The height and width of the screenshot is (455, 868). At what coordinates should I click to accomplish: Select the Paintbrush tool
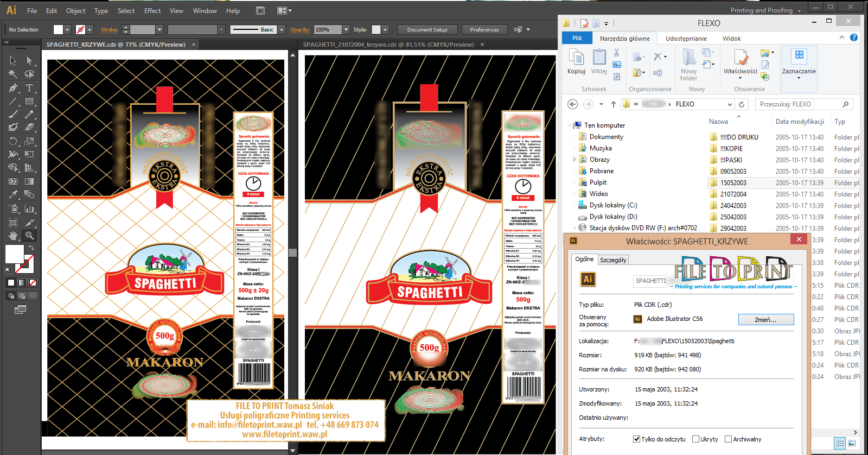[x=13, y=114]
